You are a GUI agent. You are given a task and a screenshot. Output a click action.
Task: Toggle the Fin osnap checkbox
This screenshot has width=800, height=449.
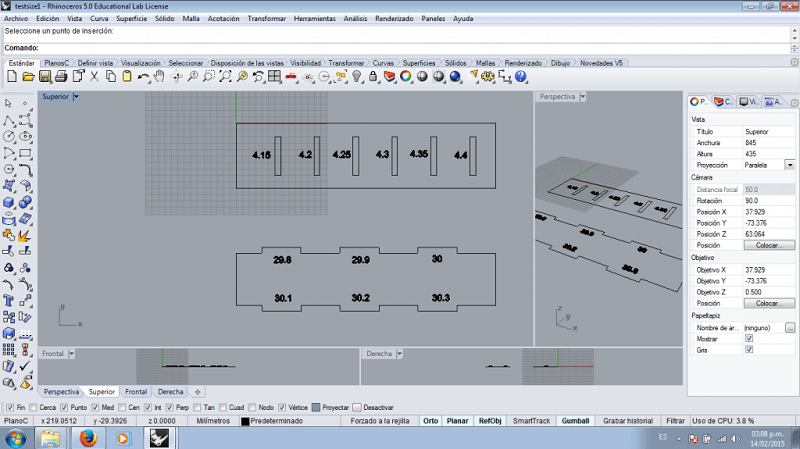click(x=10, y=407)
